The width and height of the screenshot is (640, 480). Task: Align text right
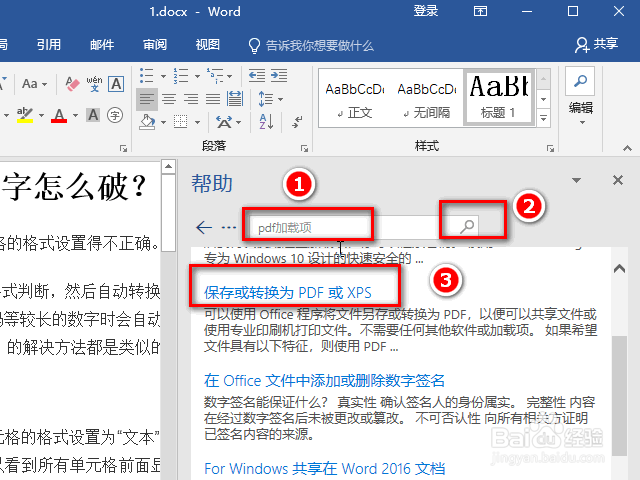tap(191, 99)
